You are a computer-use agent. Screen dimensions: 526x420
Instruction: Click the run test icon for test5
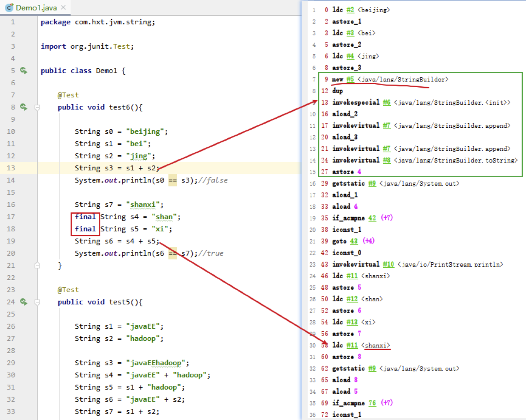pyautogui.click(x=24, y=302)
